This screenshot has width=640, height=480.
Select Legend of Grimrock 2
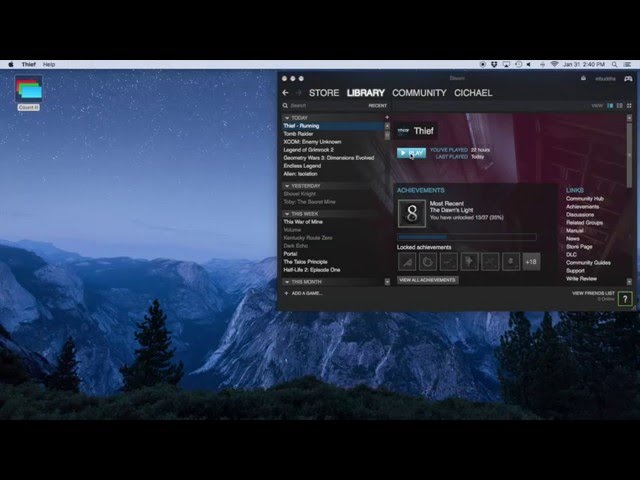[x=309, y=150]
